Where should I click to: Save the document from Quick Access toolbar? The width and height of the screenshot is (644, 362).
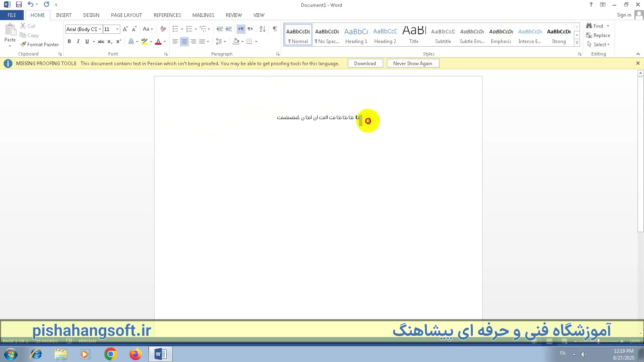coord(19,4)
